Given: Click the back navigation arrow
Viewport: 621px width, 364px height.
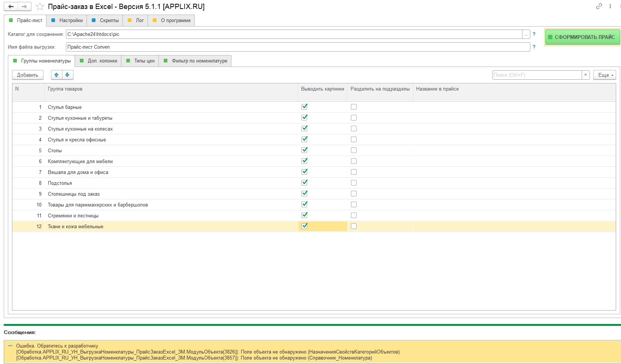Looking at the screenshot, I should 11,6.
